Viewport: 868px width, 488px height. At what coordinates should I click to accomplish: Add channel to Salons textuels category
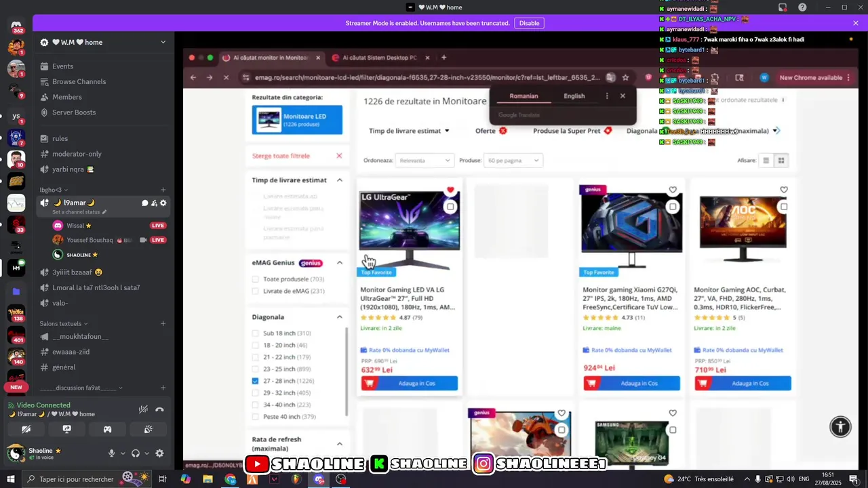163,323
